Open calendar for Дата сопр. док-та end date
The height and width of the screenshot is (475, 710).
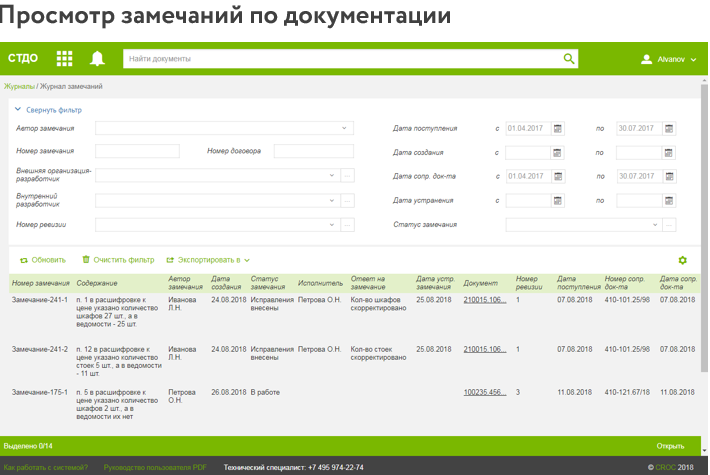(x=669, y=176)
